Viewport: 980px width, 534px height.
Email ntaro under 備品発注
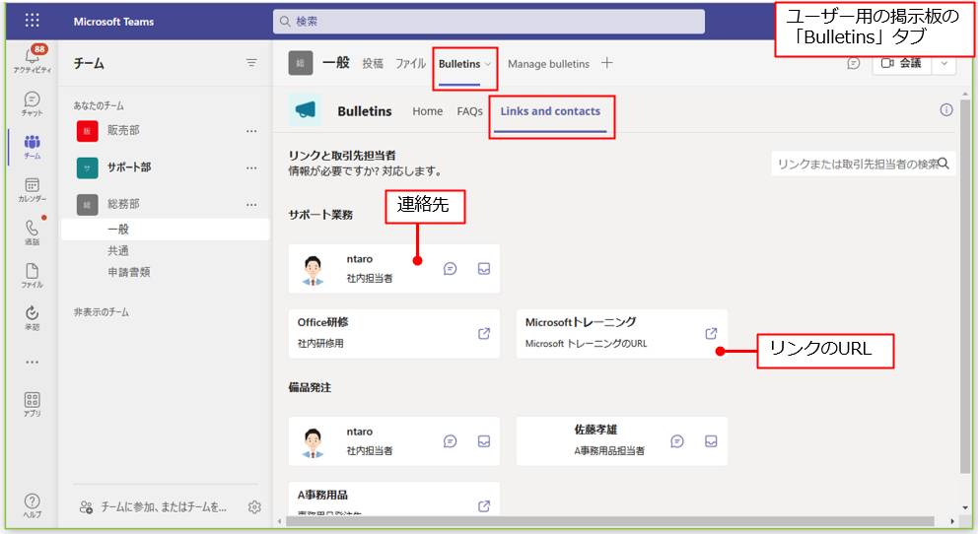point(484,441)
